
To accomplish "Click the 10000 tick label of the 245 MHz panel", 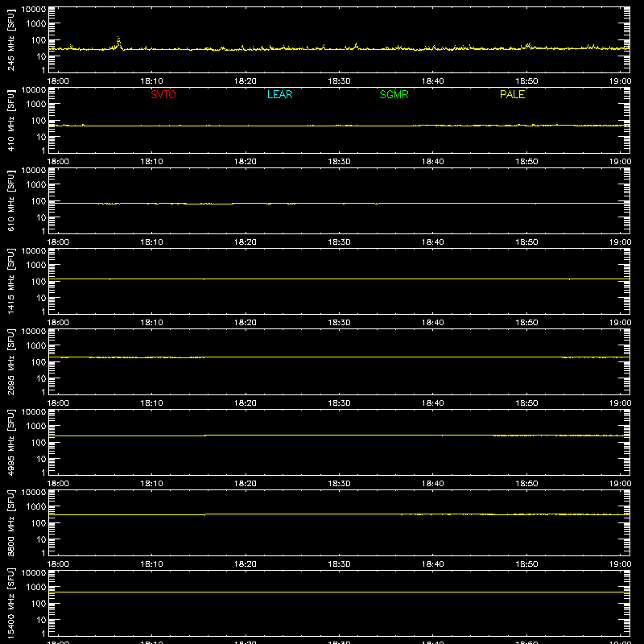I will point(34,10).
